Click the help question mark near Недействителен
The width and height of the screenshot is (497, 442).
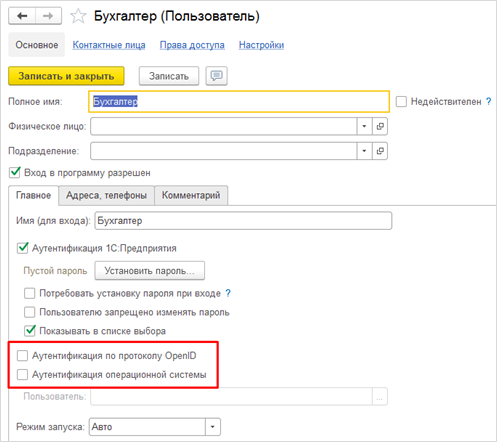488,101
